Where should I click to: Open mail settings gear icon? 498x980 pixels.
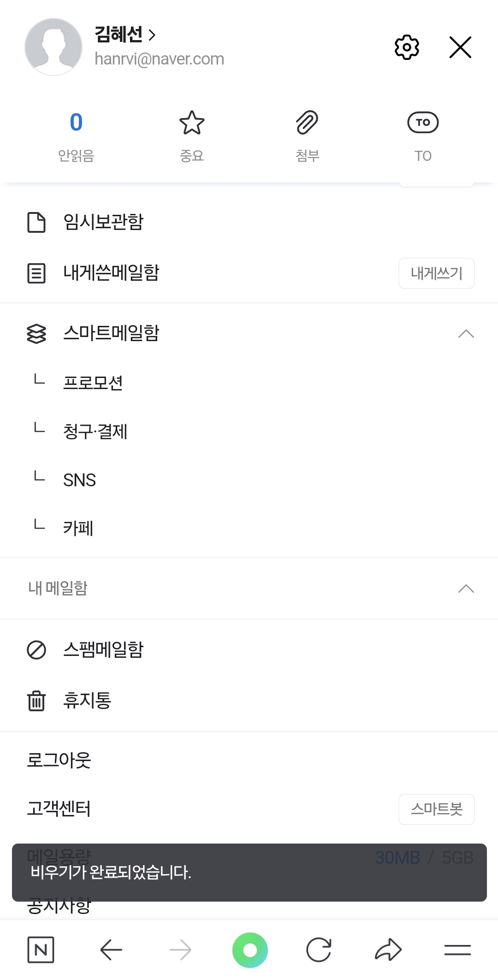pos(407,47)
